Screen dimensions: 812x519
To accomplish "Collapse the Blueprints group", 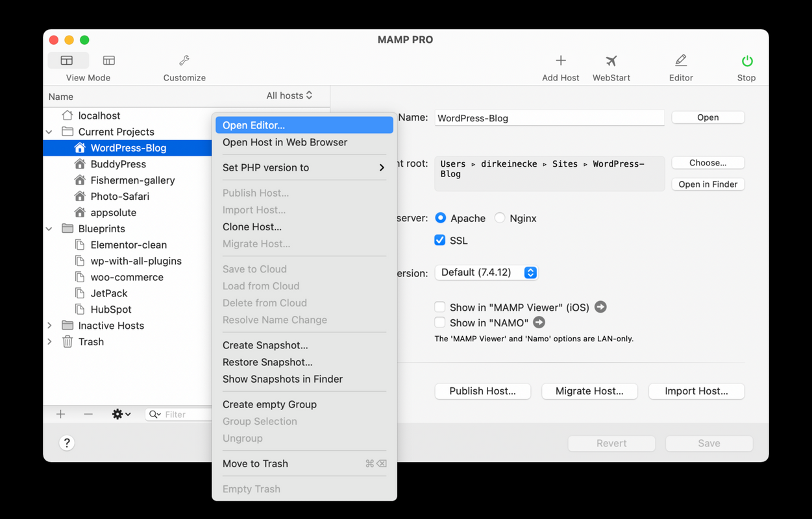I will click(x=49, y=228).
